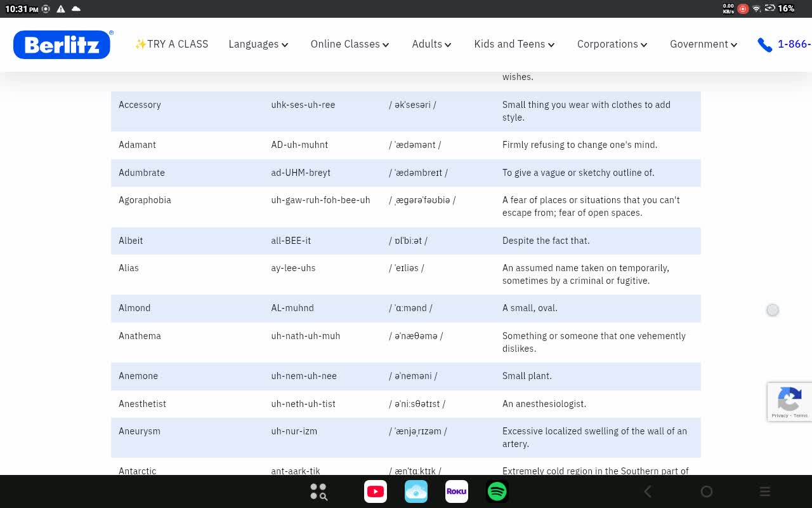Tap the Android home circle button

pos(706,491)
